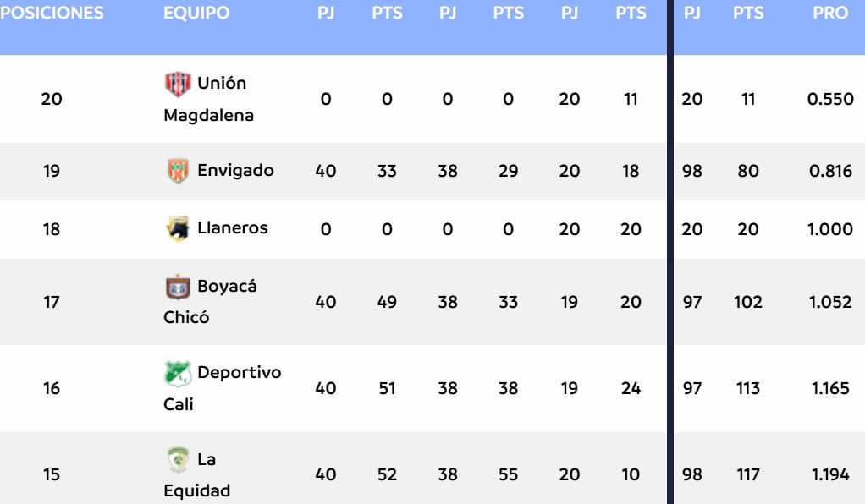Click the Deportivo Cali team crest
Image resolution: width=865 pixels, height=504 pixels.
point(178,373)
